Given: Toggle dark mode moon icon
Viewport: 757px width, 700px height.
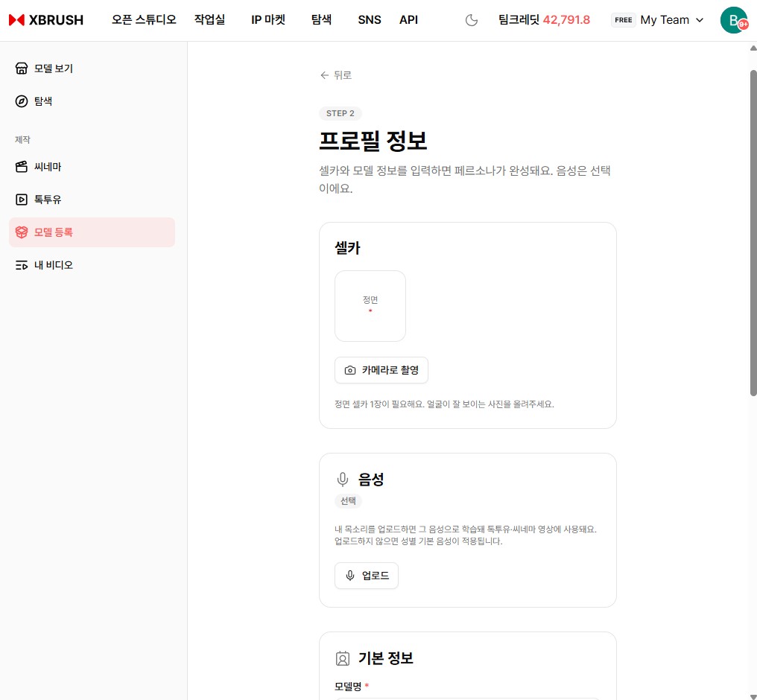Looking at the screenshot, I should (x=471, y=20).
